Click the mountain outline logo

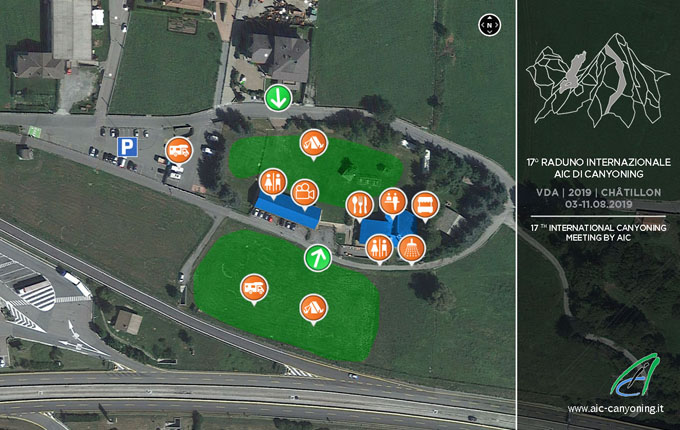pos(598,81)
